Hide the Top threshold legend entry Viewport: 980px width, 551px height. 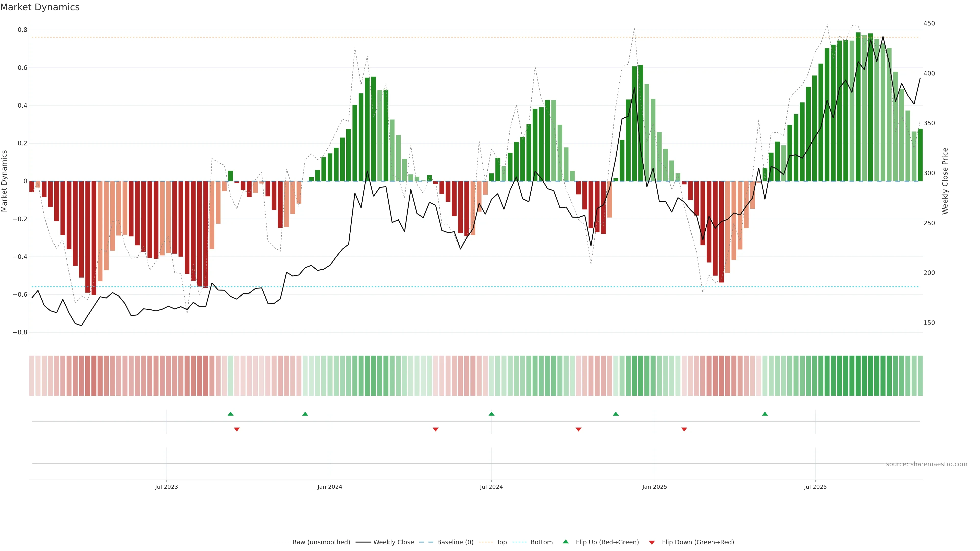501,542
